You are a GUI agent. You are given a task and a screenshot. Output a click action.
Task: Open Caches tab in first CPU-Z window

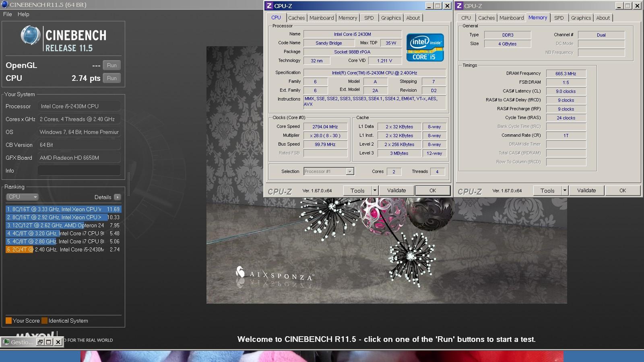click(x=297, y=18)
